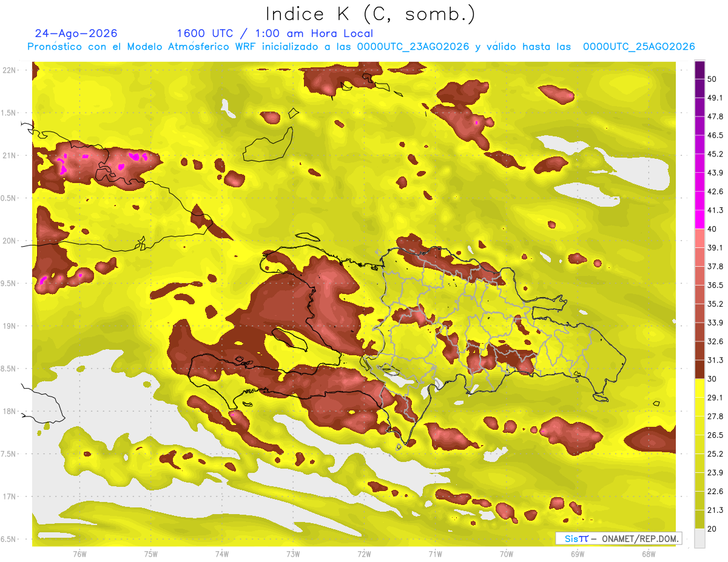Select the date label "24-Ago-2026"
This screenshot has height=562, width=728.
76,33
